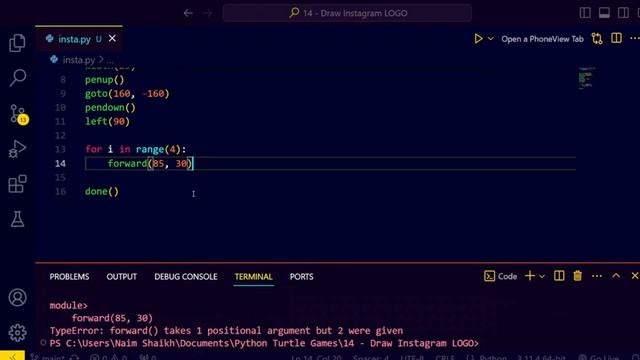Open the Search view in activity bar
The width and height of the screenshot is (640, 360).
pos(18,78)
